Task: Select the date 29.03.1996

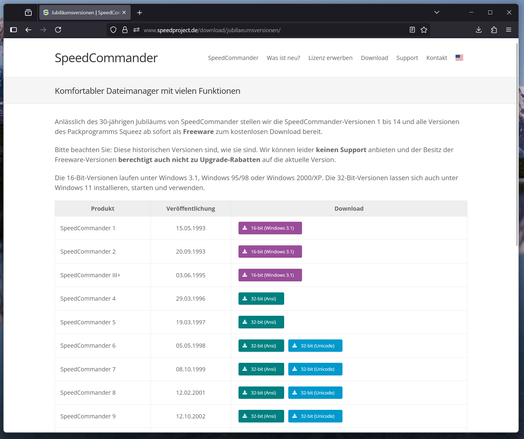Action: pyautogui.click(x=190, y=299)
